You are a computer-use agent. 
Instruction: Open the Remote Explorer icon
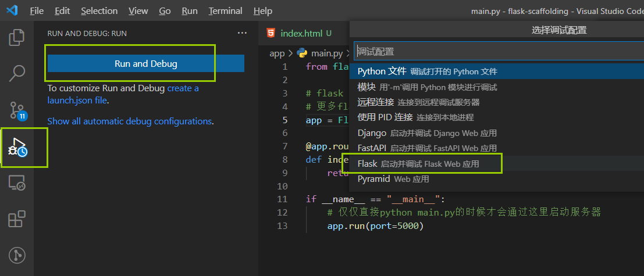(x=17, y=183)
